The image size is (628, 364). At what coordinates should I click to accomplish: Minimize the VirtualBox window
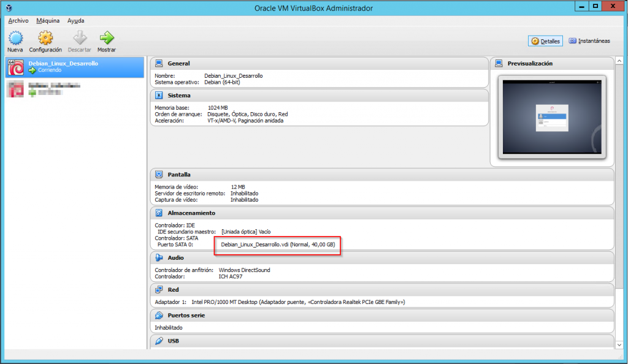[581, 6]
